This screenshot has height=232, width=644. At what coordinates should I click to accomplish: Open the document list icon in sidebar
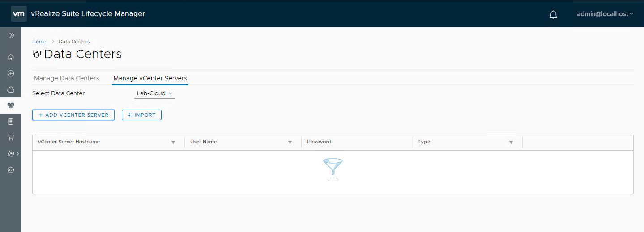11,122
